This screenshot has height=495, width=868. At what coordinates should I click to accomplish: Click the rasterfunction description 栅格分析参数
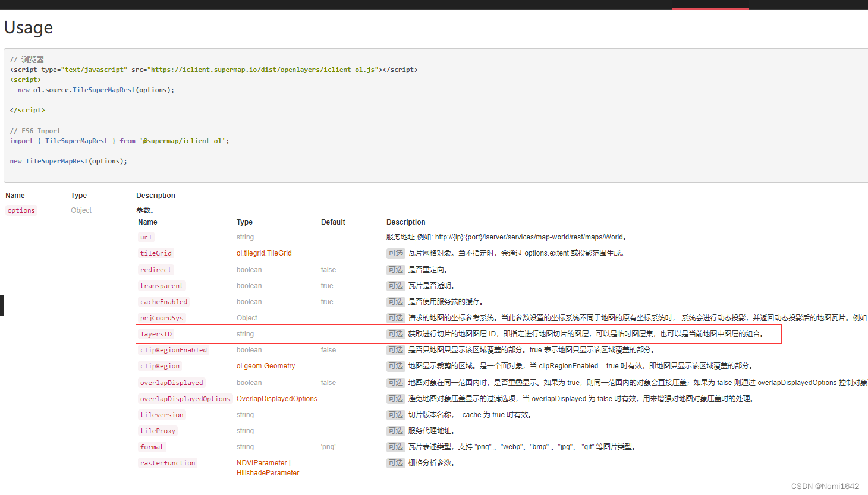pos(431,463)
